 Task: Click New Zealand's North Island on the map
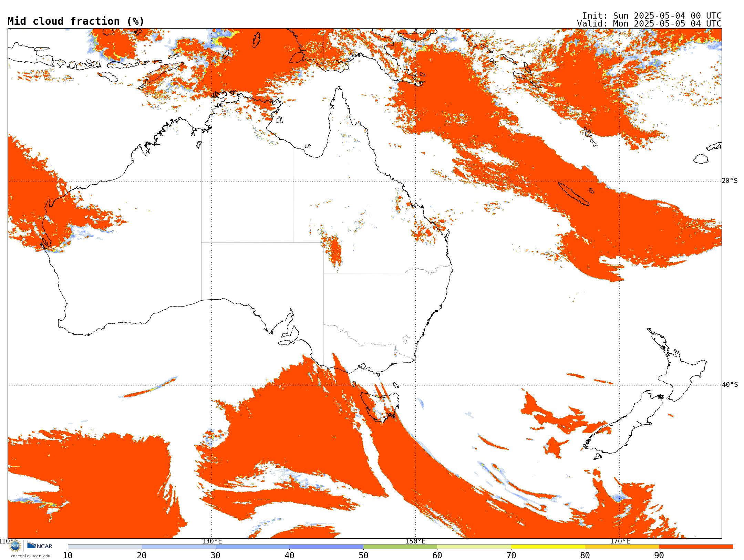click(x=677, y=365)
